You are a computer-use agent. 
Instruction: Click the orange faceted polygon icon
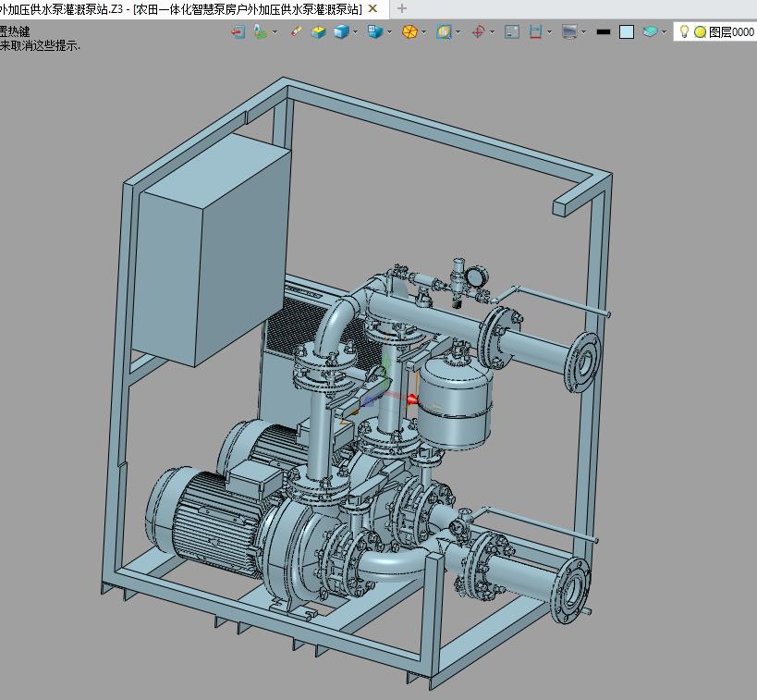(x=409, y=31)
